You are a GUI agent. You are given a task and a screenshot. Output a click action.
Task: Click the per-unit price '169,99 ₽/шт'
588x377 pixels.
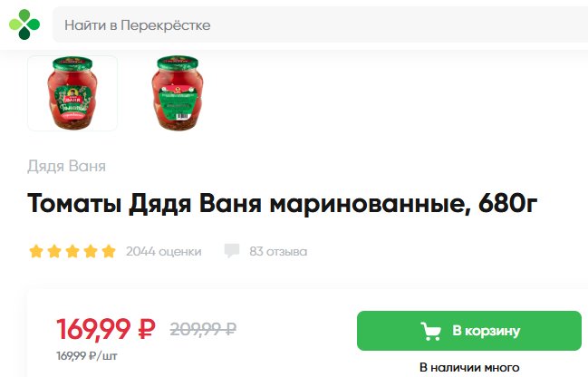point(87,355)
